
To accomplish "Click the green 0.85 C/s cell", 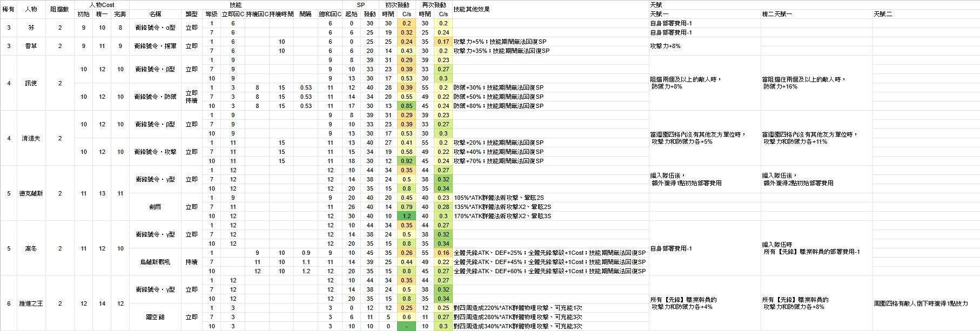I will click(x=406, y=106).
